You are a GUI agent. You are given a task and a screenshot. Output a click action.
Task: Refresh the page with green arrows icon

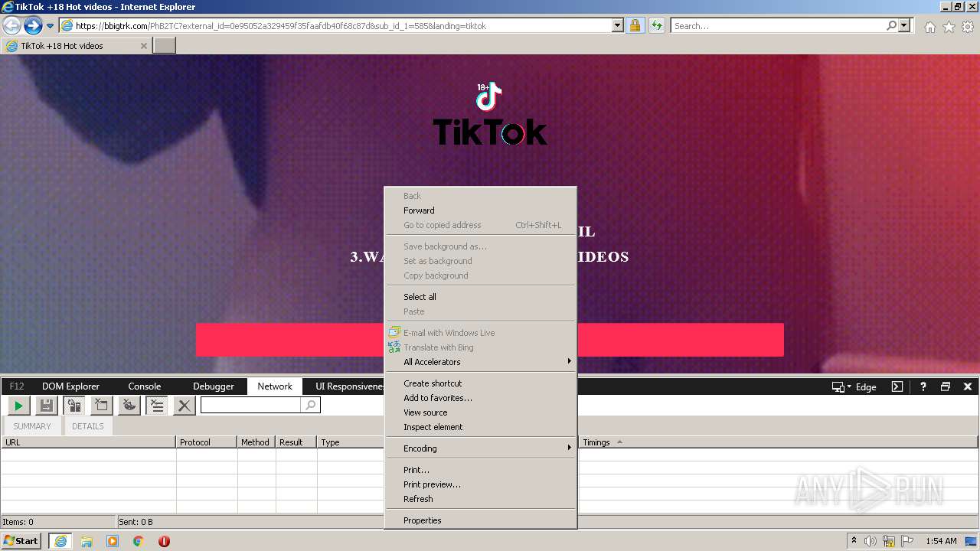pyautogui.click(x=656, y=25)
